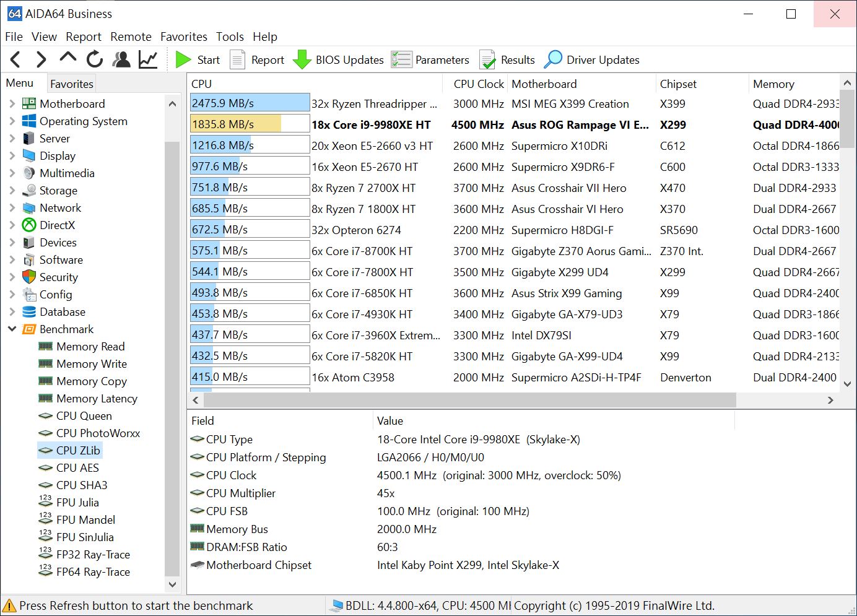Select the Storage drive icon
The width and height of the screenshot is (857, 616).
pyautogui.click(x=29, y=190)
